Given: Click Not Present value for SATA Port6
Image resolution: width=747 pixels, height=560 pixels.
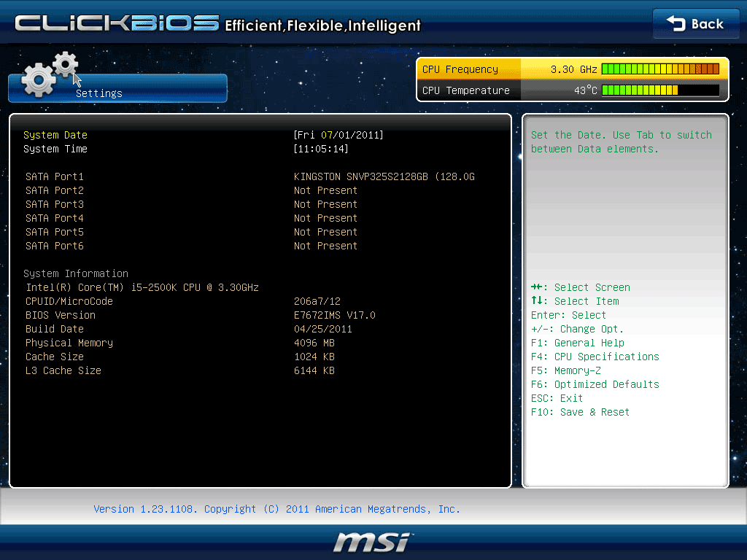Looking at the screenshot, I should pyautogui.click(x=325, y=246).
